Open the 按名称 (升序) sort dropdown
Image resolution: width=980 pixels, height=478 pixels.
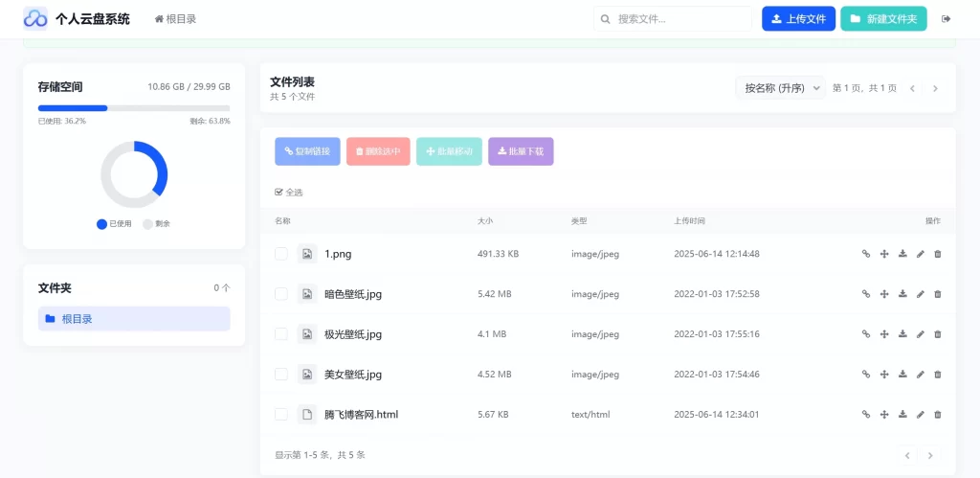(x=781, y=88)
